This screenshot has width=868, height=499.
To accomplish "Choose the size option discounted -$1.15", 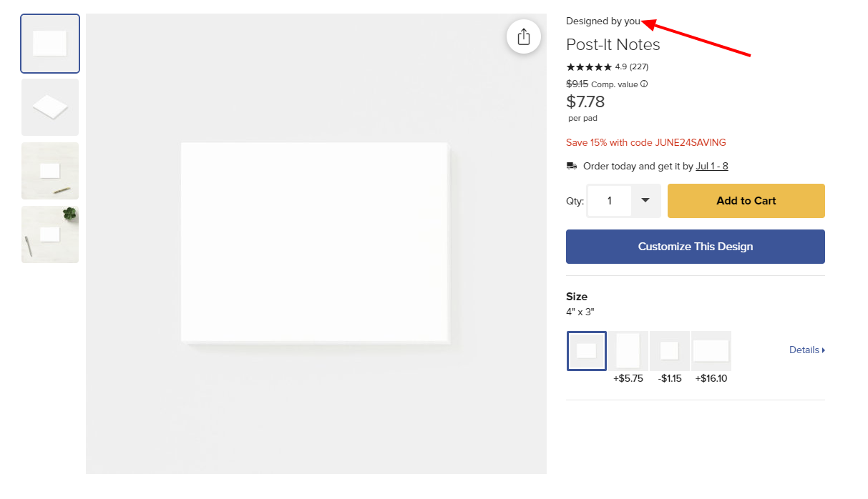I will pos(670,351).
